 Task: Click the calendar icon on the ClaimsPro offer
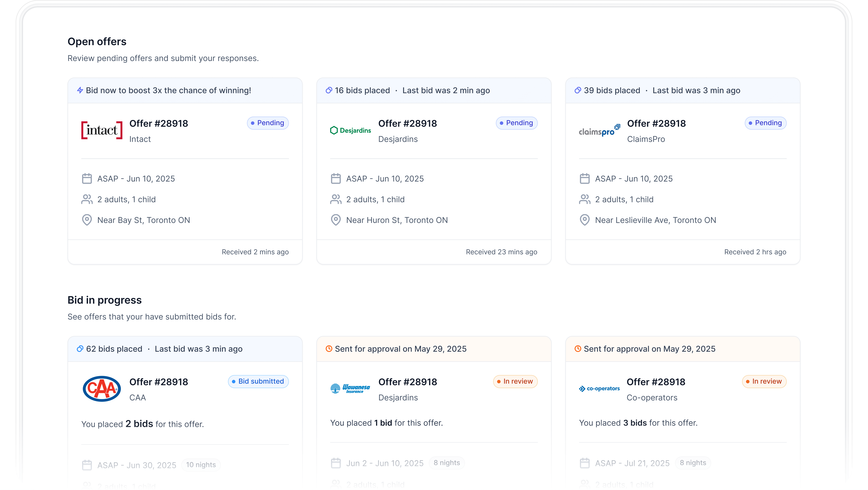[585, 178]
